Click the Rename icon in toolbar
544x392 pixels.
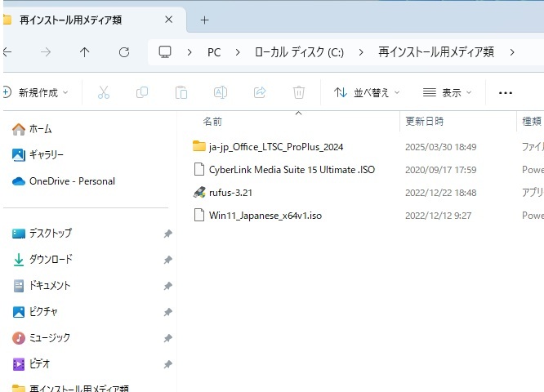(221, 92)
